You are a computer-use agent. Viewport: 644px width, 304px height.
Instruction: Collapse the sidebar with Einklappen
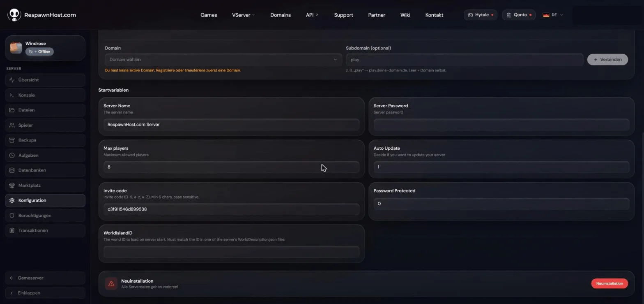coord(45,293)
